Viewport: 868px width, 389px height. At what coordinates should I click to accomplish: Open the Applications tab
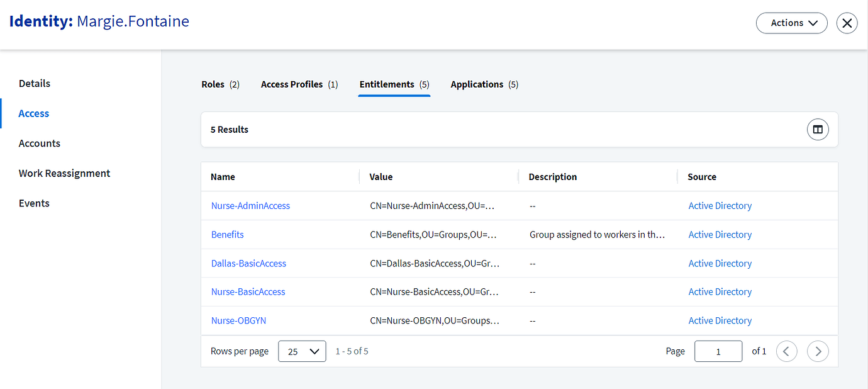click(x=478, y=84)
